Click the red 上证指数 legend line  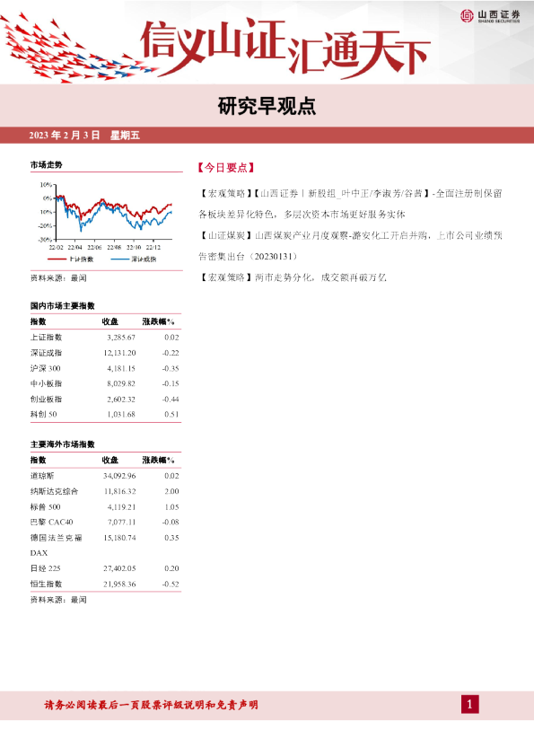click(57, 259)
